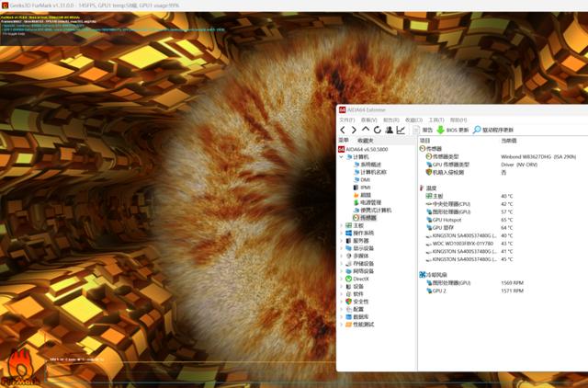Click the 超频 flame icon in the tree
588x388 pixels.
(x=356, y=195)
